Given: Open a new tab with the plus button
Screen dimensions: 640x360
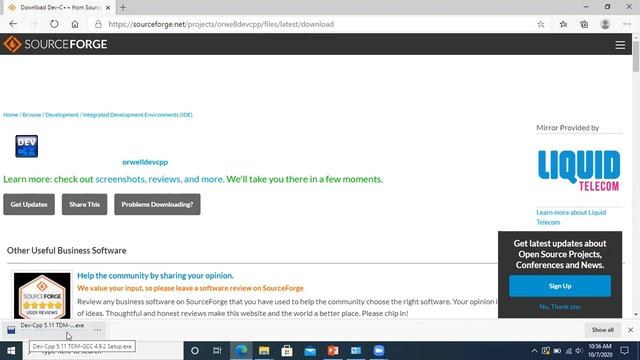Looking at the screenshot, I should (123, 7).
